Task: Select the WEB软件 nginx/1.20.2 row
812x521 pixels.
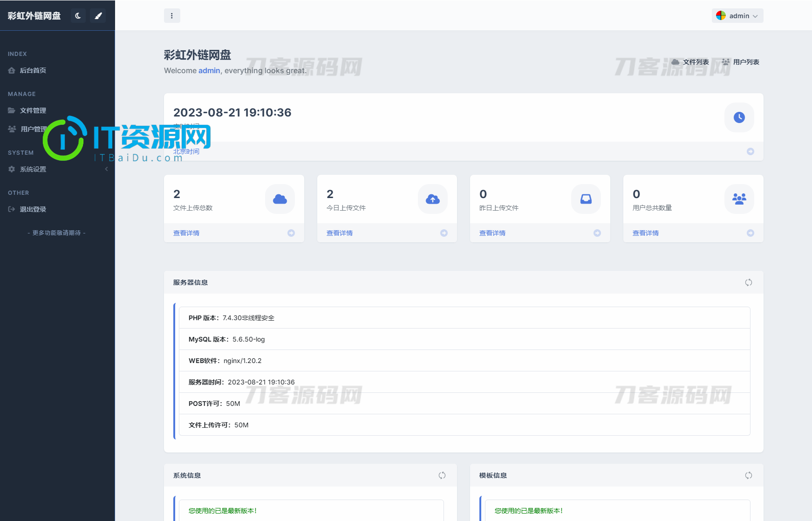Action: pyautogui.click(x=464, y=361)
